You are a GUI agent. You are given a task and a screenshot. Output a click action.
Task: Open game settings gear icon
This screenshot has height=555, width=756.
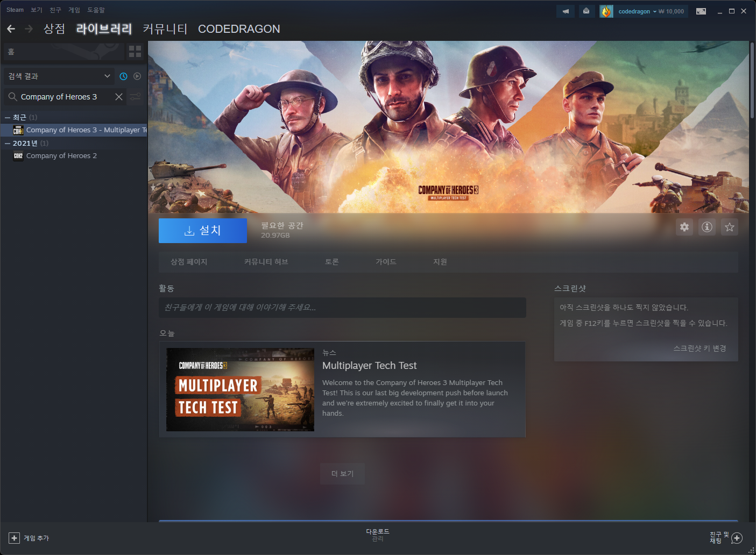(684, 227)
